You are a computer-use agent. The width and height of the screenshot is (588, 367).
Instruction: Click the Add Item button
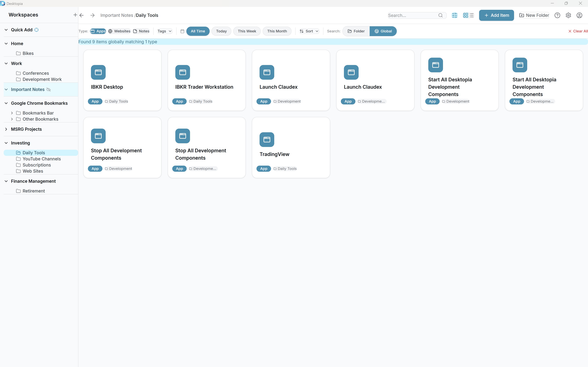coord(496,15)
